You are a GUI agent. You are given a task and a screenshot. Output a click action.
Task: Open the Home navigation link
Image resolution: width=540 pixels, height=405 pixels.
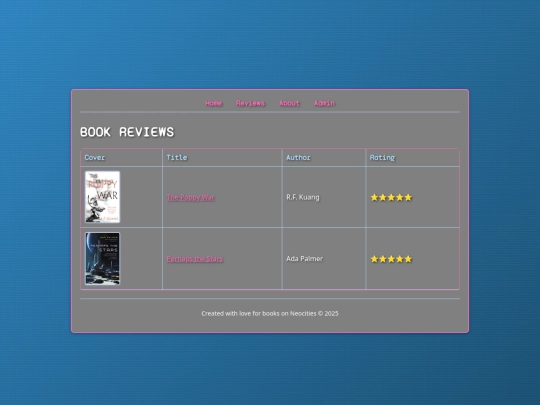[214, 103]
